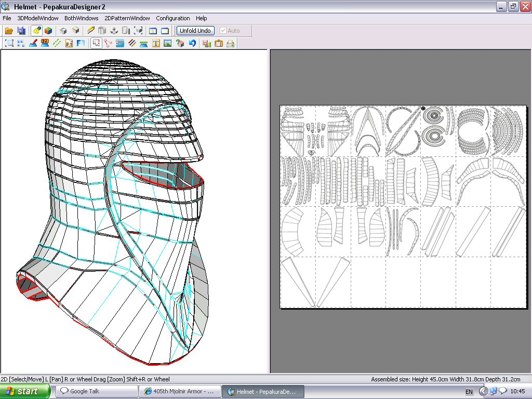Expand hidden system tray icons arrow
Image resolution: width=532 pixels, height=399 pixels.
(x=483, y=392)
